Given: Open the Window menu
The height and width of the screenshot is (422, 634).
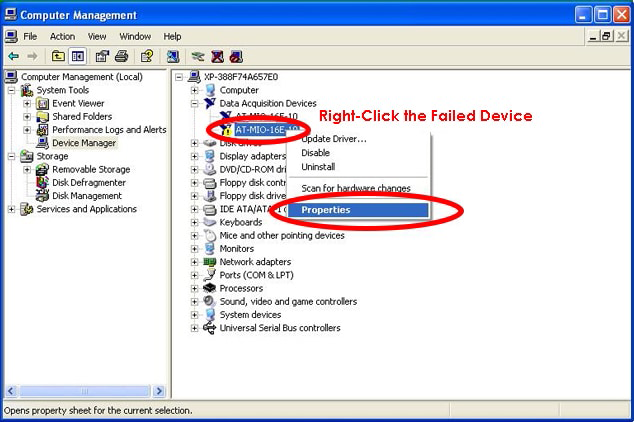Looking at the screenshot, I should 135,36.
